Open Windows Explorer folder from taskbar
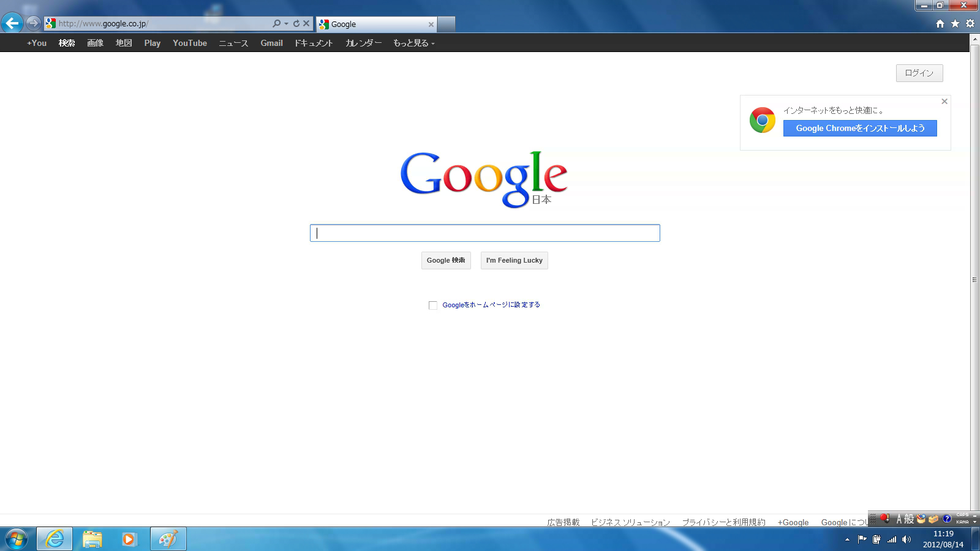This screenshot has height=551, width=980. [92, 539]
